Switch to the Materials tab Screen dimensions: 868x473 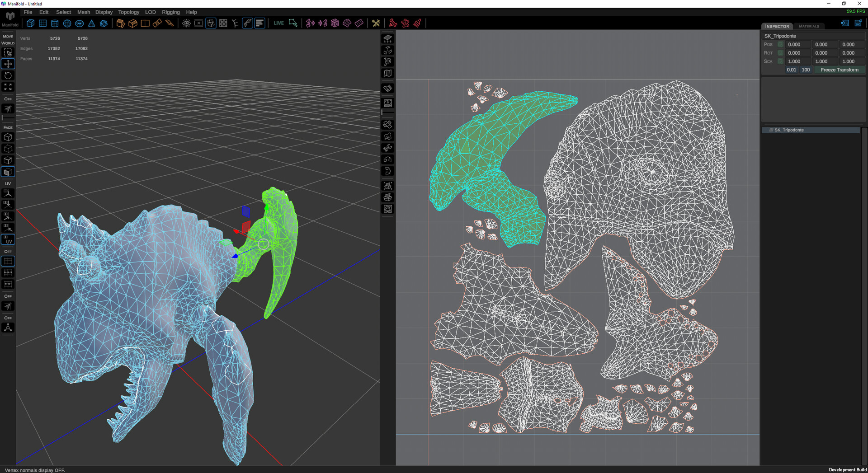[809, 26]
